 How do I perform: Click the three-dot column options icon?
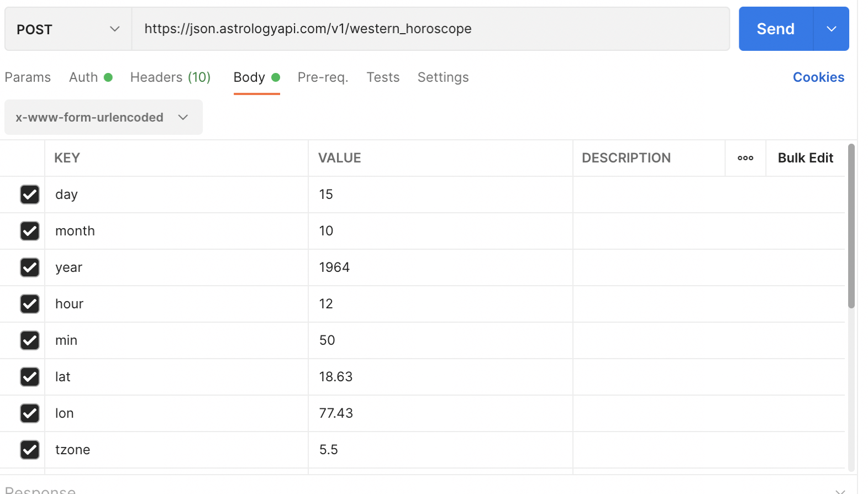click(745, 158)
